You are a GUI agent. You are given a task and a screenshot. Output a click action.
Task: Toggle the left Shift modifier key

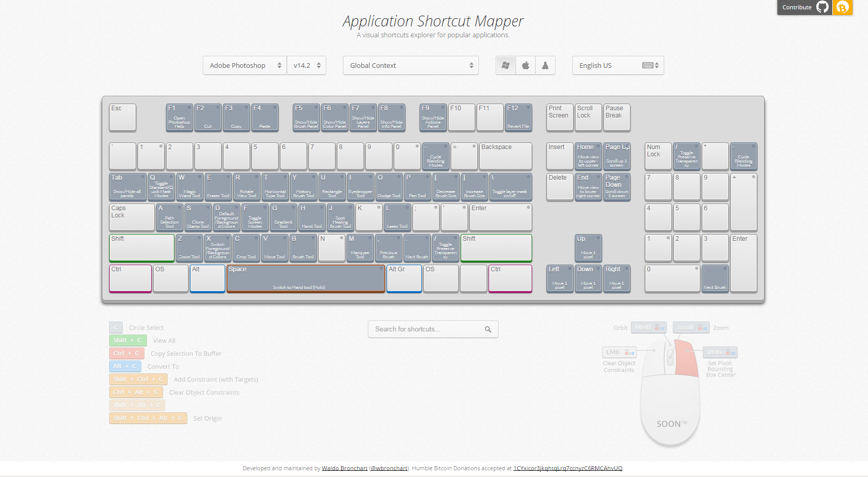(142, 248)
